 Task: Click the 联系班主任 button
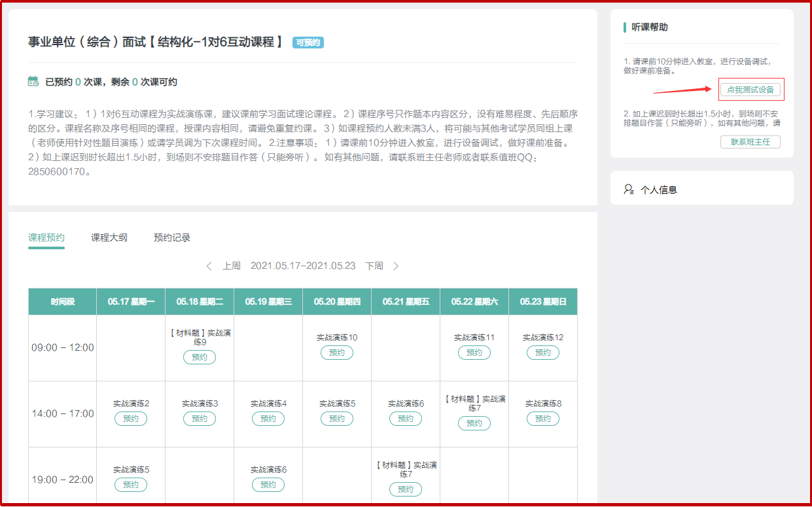point(750,142)
